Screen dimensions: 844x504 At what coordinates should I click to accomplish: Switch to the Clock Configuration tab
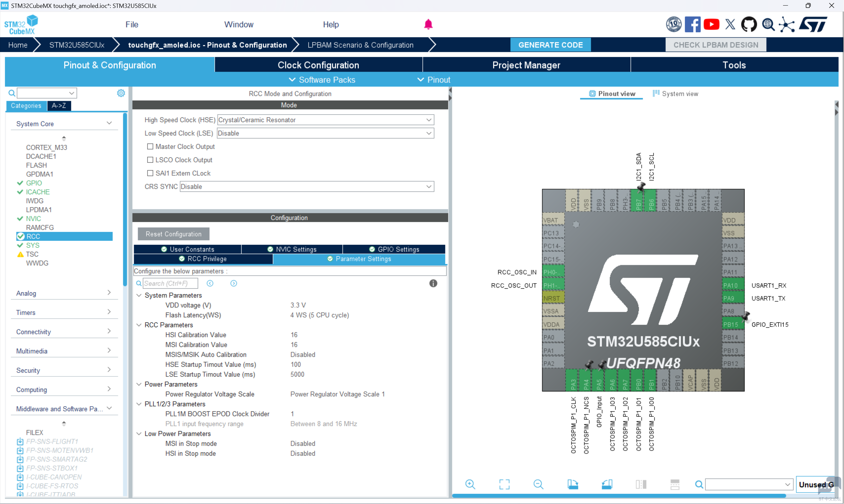(x=318, y=65)
